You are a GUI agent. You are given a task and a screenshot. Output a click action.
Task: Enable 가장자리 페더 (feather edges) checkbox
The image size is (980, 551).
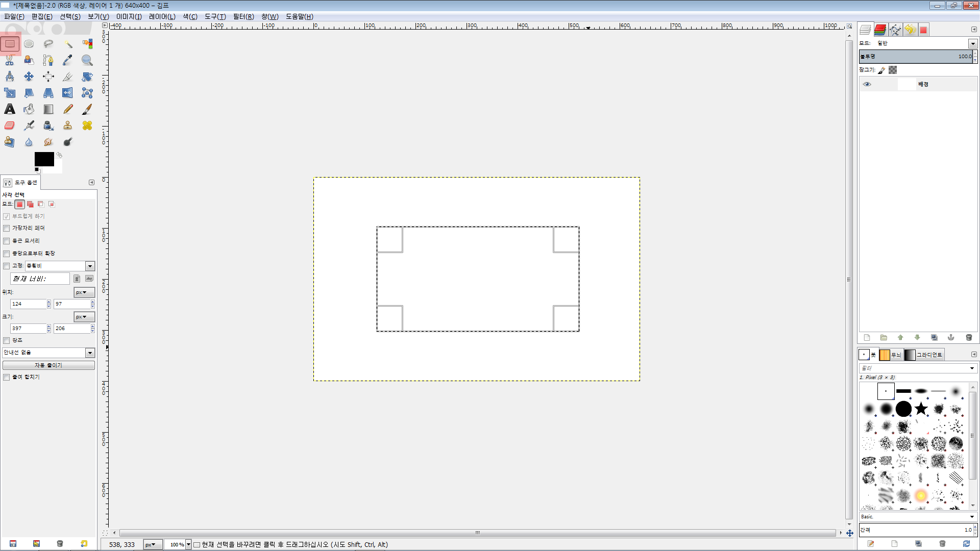(7, 229)
